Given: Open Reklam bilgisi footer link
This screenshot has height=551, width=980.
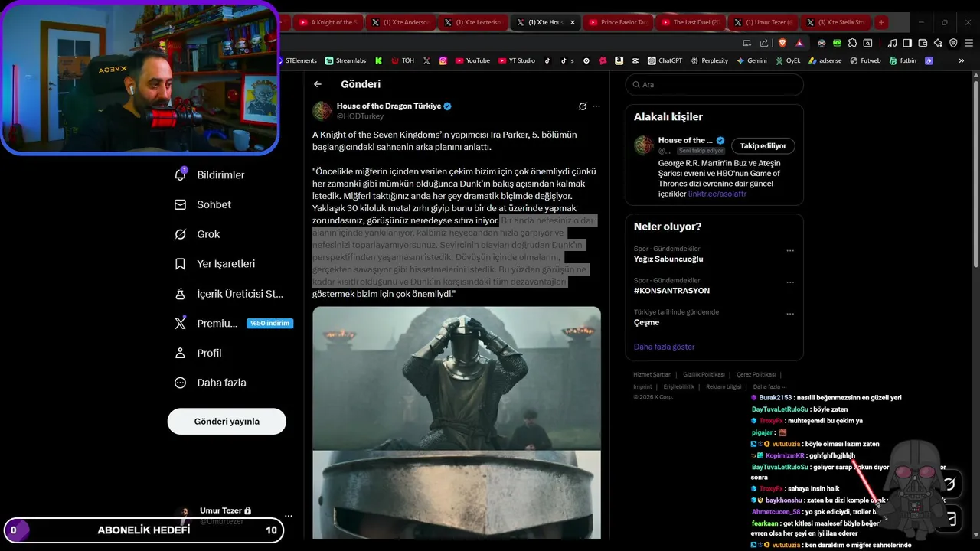Looking at the screenshot, I should [x=724, y=387].
